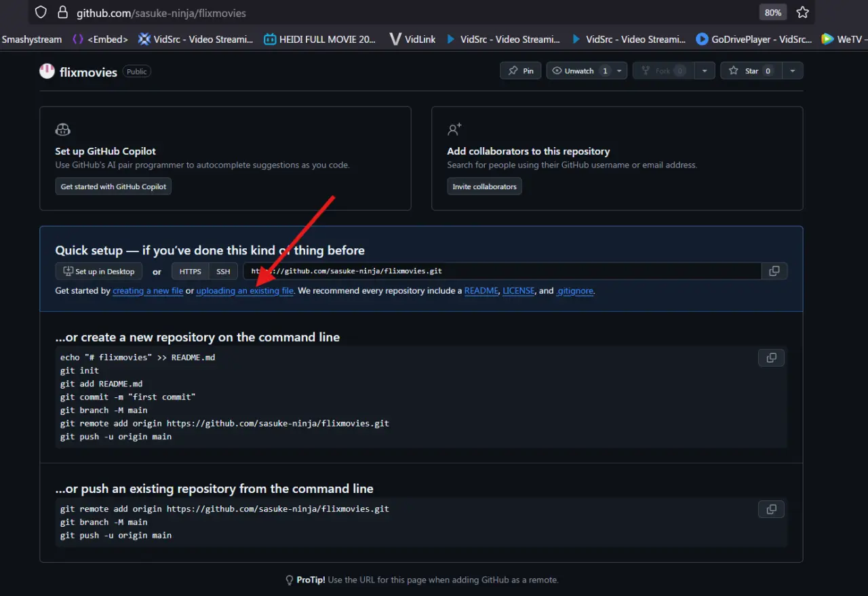Click the ProTip lightbulb icon
Image resolution: width=868 pixels, height=596 pixels.
[x=290, y=580]
